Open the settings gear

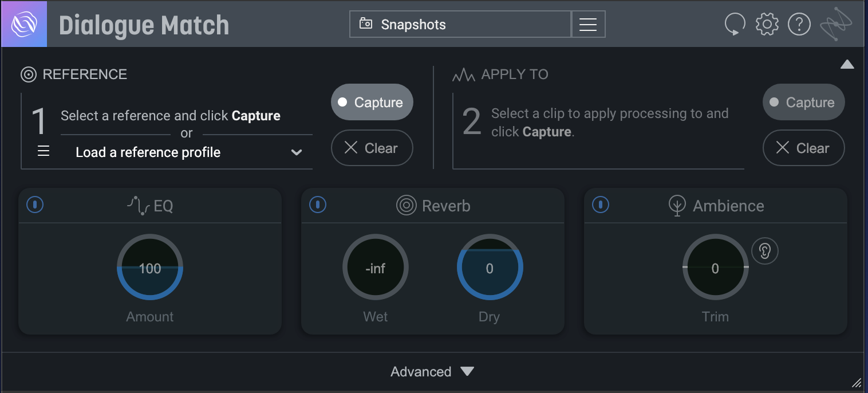click(x=767, y=24)
